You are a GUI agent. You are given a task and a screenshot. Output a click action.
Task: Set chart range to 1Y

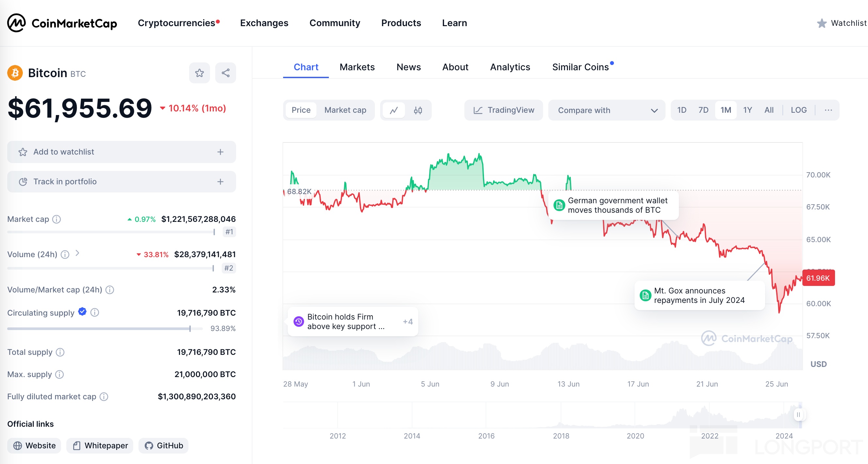click(x=747, y=110)
